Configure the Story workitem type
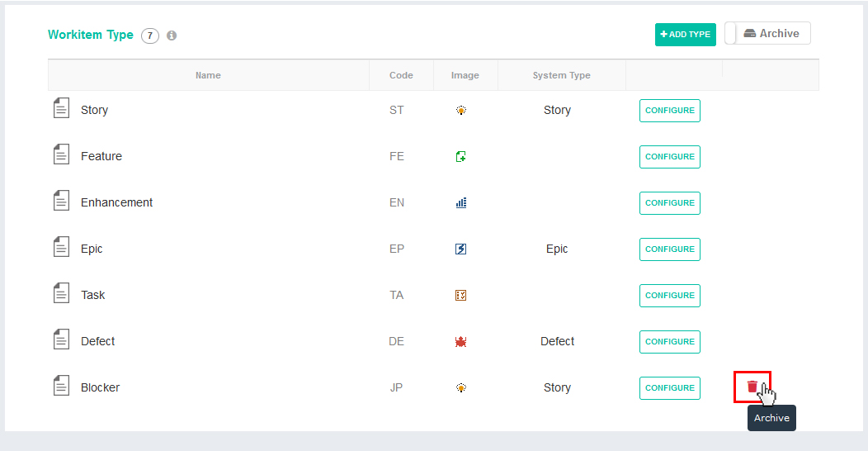This screenshot has height=451, width=868. [670, 110]
